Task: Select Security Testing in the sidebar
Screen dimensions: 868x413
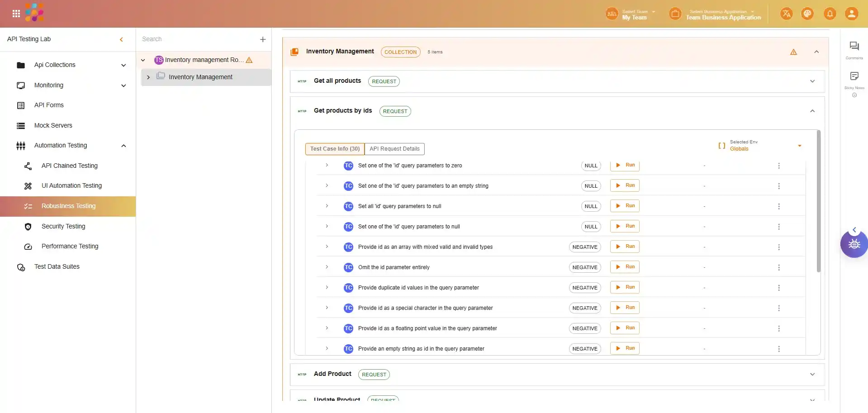Action: tap(63, 226)
